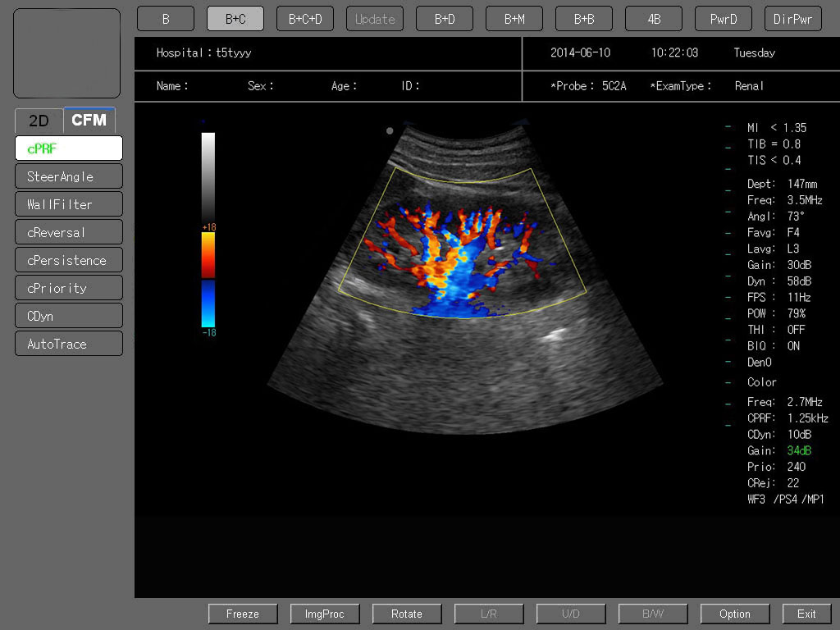The height and width of the screenshot is (630, 840).
Task: Open the ImgProc image processing panel
Action: click(x=324, y=613)
